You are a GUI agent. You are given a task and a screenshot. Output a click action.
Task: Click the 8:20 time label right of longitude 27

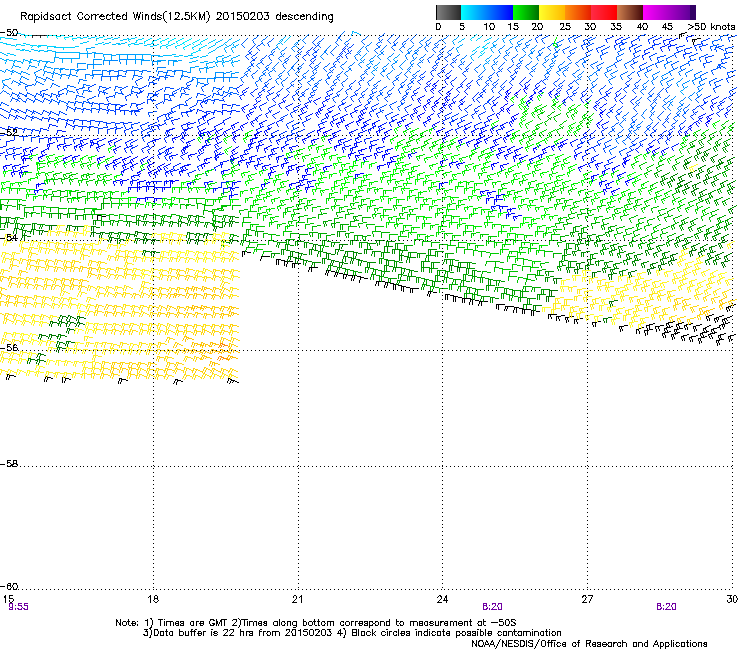666,607
